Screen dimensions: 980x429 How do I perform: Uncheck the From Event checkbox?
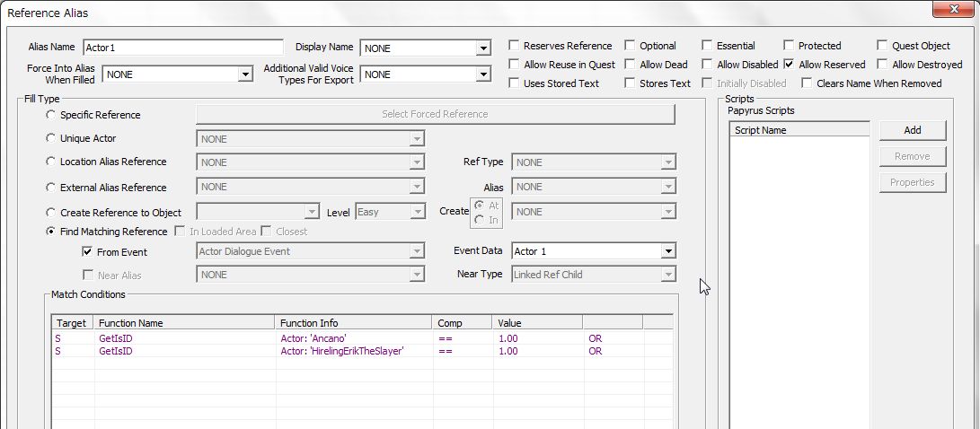point(88,252)
